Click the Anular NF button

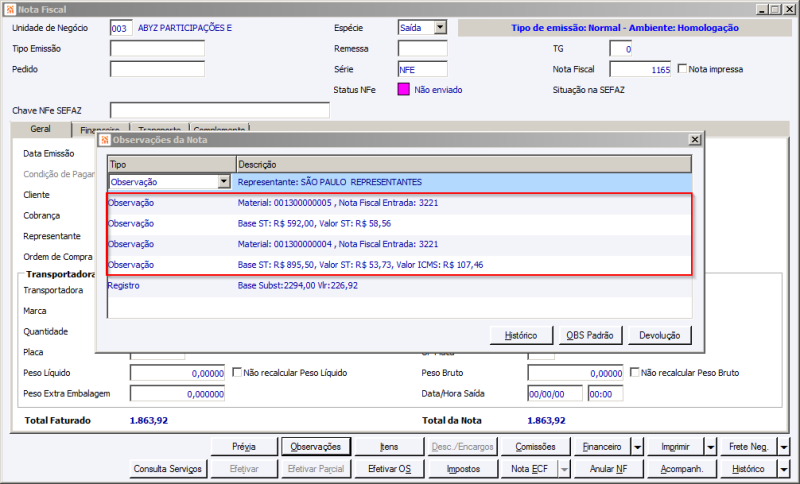(x=609, y=469)
